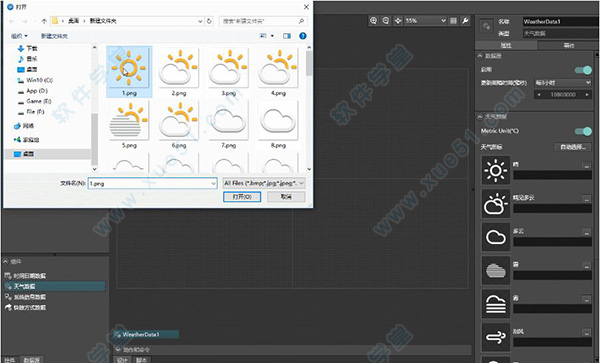Select WeatherData1 item below the canvas

pyautogui.click(x=146, y=335)
